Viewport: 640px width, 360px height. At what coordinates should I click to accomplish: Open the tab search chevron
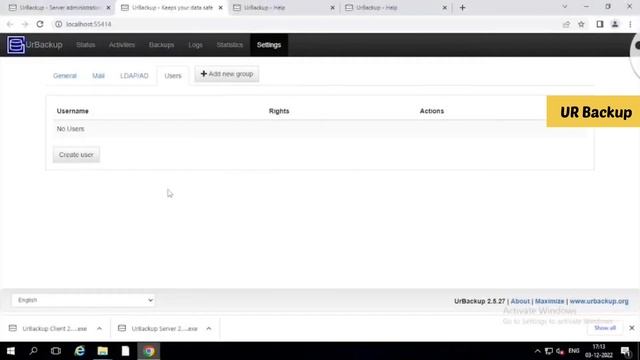(564, 7)
